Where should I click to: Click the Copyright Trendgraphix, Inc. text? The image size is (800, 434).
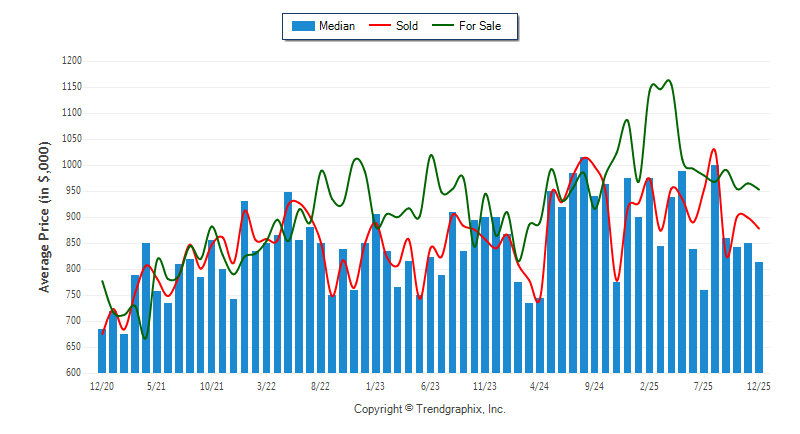[x=430, y=409]
